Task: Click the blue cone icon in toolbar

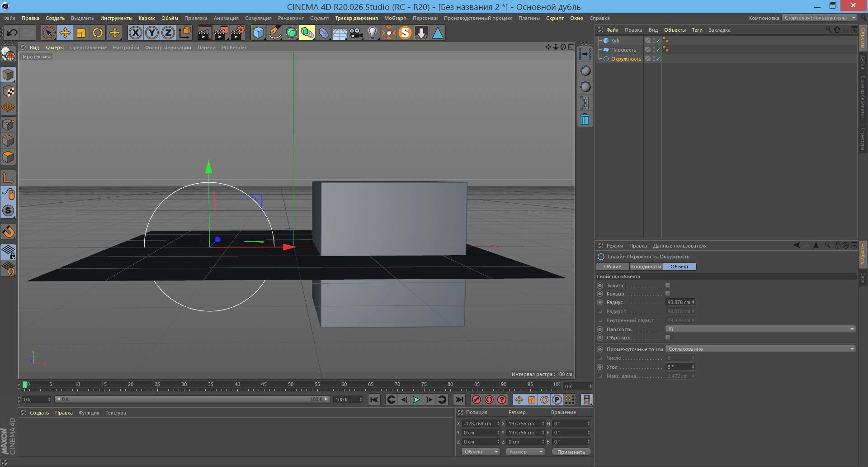Action: [438, 33]
